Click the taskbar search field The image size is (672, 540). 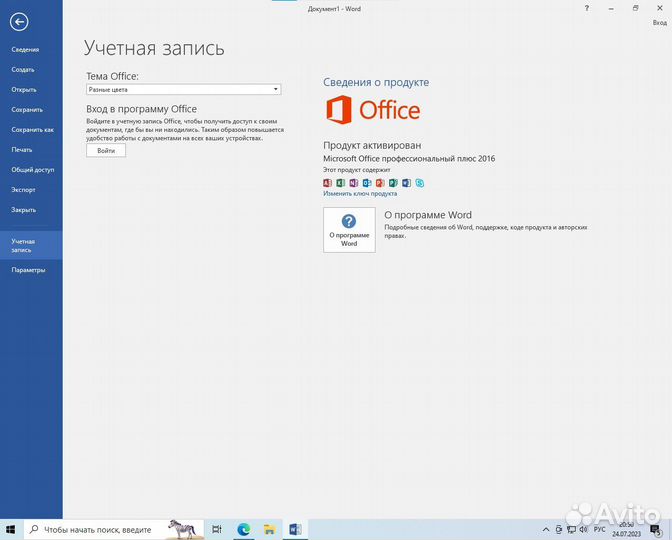click(x=114, y=530)
